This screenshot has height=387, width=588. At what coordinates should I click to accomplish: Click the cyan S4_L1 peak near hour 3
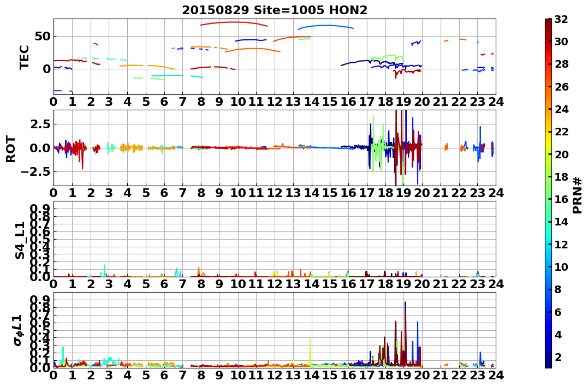[x=104, y=269]
